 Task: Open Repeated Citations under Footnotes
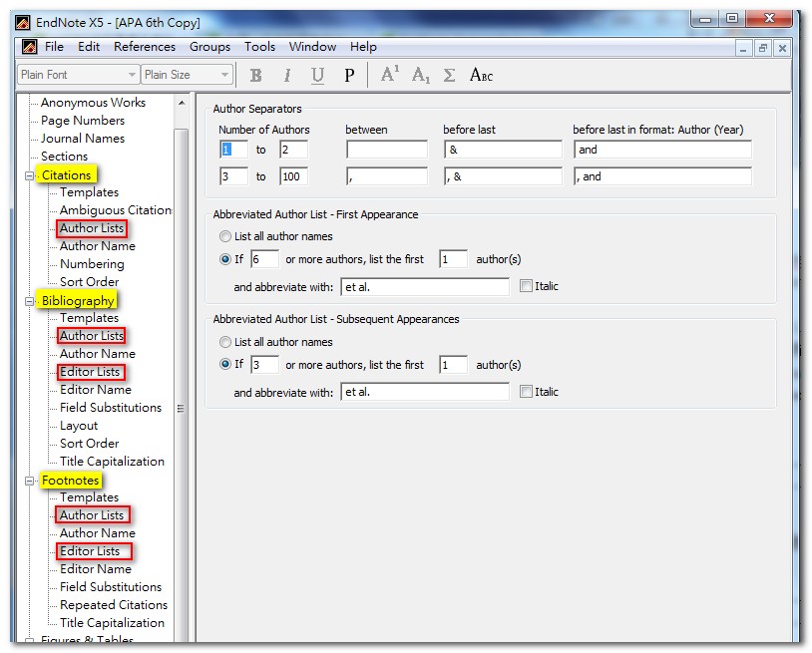point(114,605)
